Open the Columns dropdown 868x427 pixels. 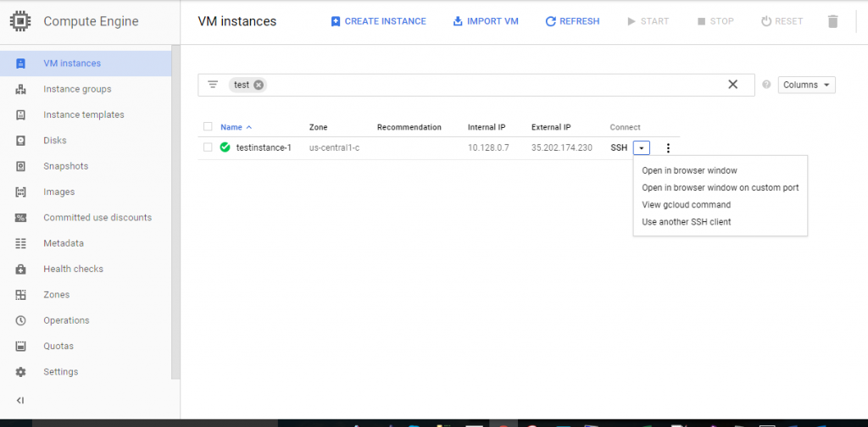806,85
